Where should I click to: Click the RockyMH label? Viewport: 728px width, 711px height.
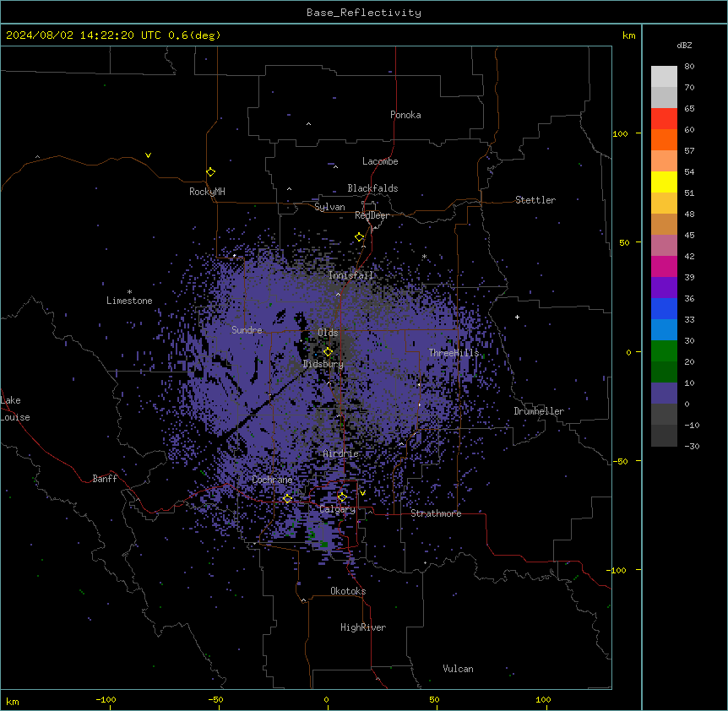point(207,192)
